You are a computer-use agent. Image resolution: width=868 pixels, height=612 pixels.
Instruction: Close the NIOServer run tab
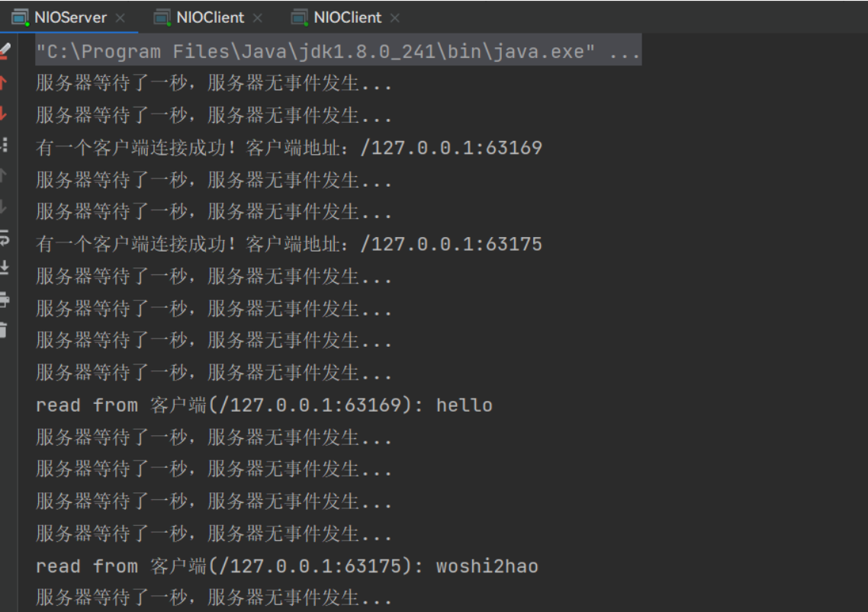click(120, 18)
